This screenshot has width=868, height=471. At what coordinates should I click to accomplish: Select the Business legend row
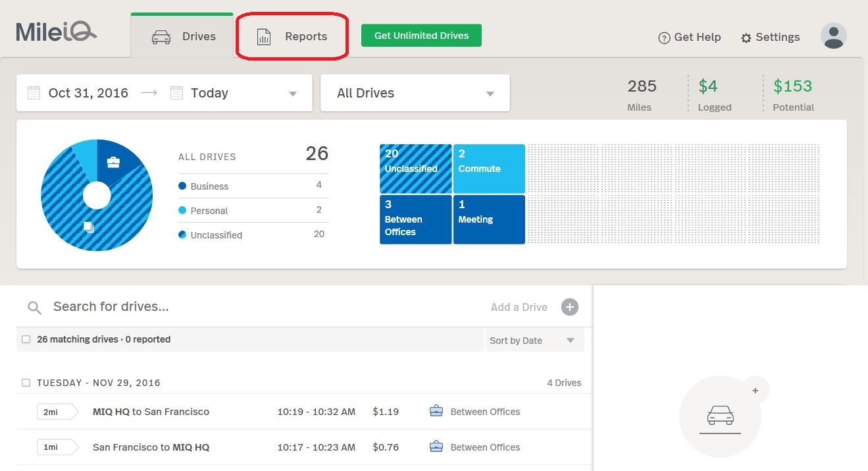click(253, 186)
